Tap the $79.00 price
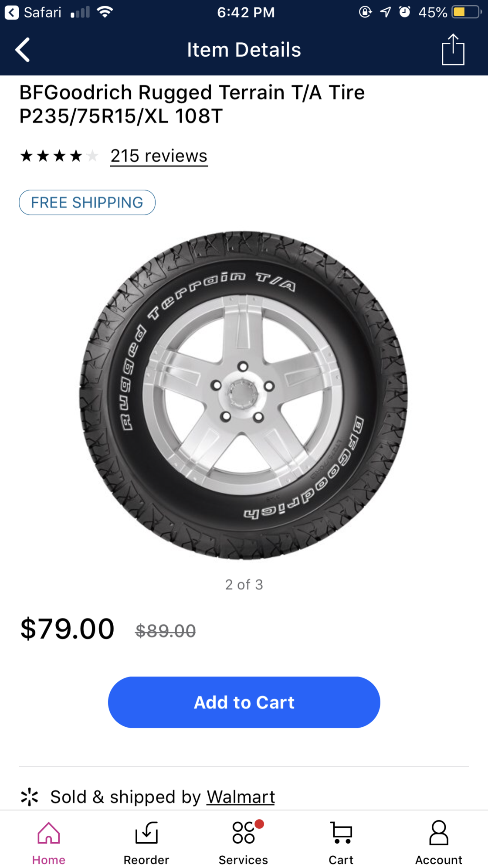Image resolution: width=488 pixels, height=868 pixels. pos(68,629)
